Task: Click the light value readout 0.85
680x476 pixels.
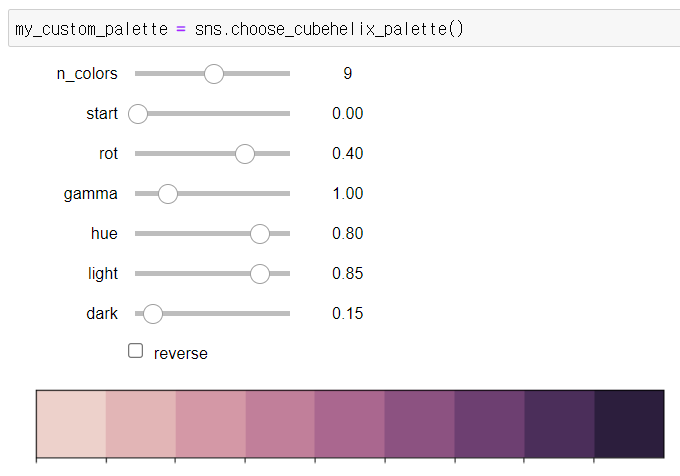Action: coord(347,274)
